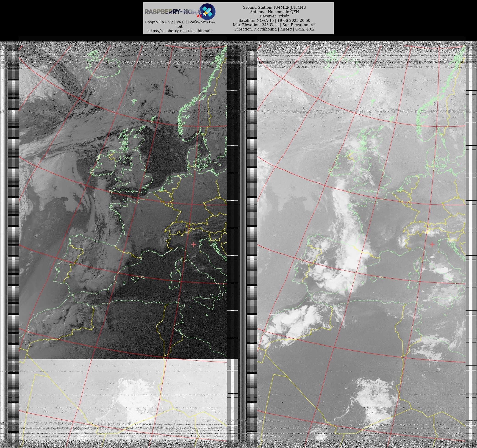Click the right image's red ground station cross
The width and height of the screenshot is (477, 448).
tap(432, 244)
